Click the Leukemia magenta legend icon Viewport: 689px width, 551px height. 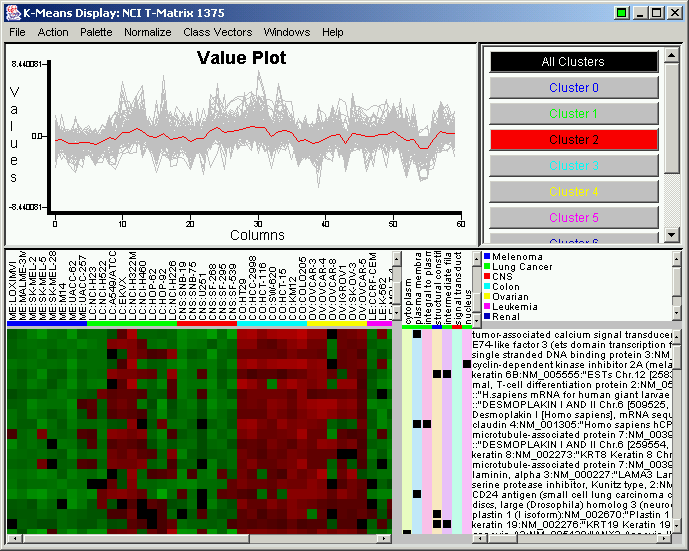click(486, 307)
